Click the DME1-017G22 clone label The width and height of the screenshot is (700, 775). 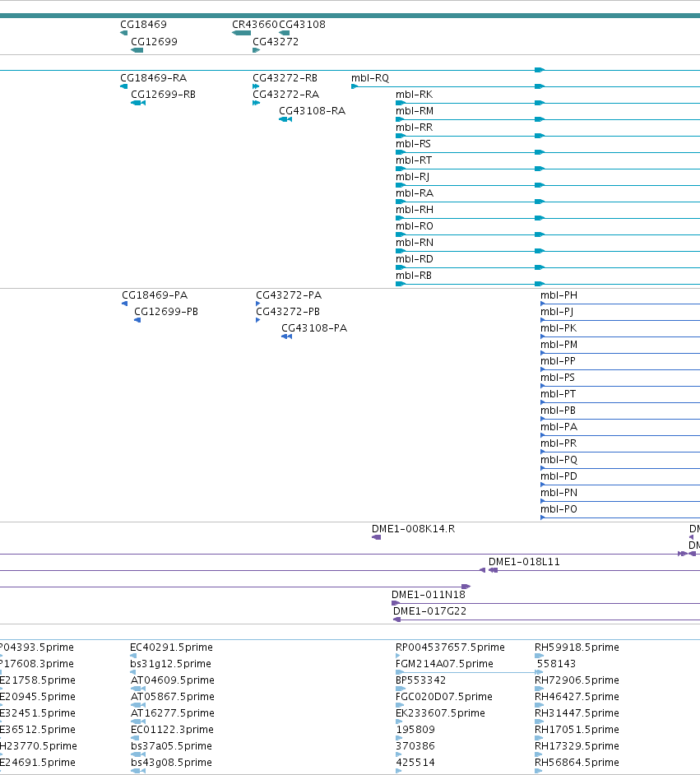[x=429, y=611]
